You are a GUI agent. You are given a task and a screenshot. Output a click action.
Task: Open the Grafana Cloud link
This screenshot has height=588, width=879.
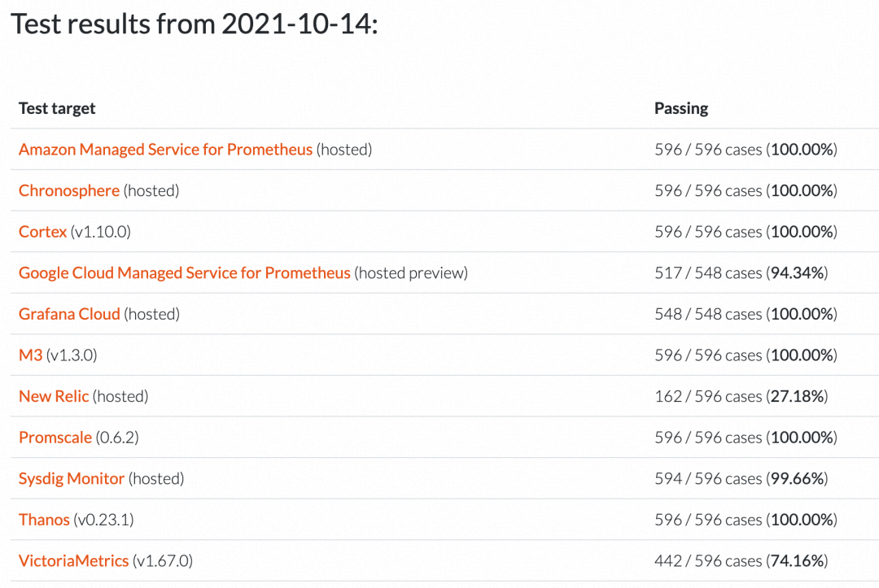69,314
